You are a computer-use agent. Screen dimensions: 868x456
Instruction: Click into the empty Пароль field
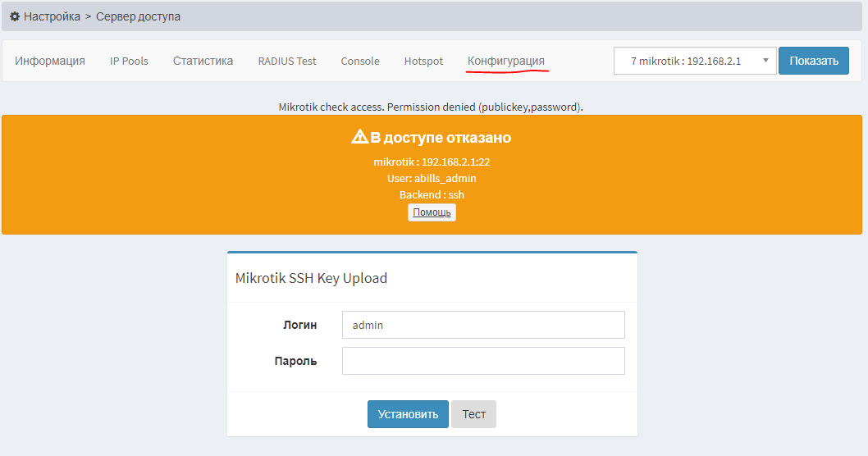point(483,361)
